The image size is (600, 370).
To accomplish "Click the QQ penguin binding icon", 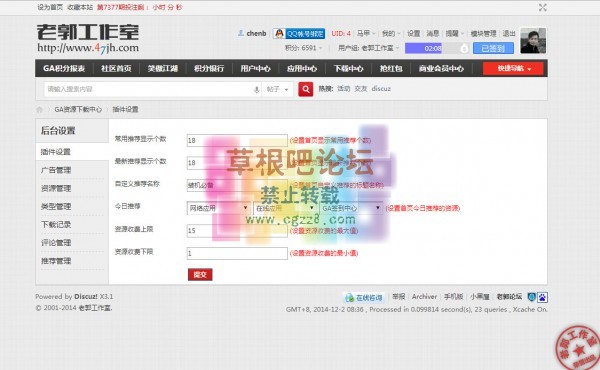I will (280, 34).
